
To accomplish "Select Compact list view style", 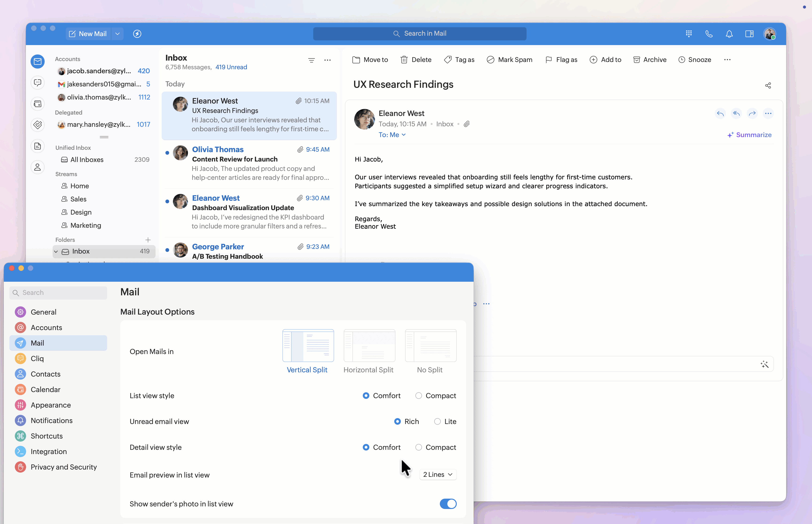I will (x=418, y=396).
